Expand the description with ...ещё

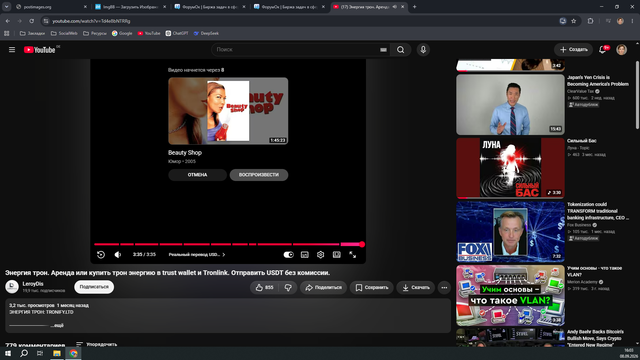tap(57, 325)
